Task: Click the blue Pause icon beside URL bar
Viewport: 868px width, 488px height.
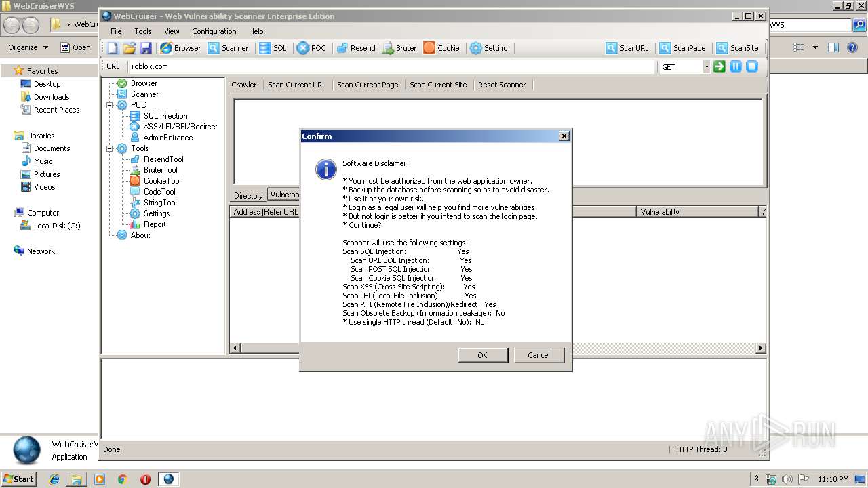Action: tap(736, 66)
